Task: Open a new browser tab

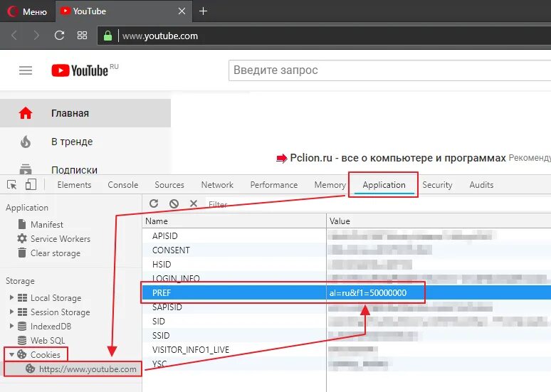Action: 203,11
